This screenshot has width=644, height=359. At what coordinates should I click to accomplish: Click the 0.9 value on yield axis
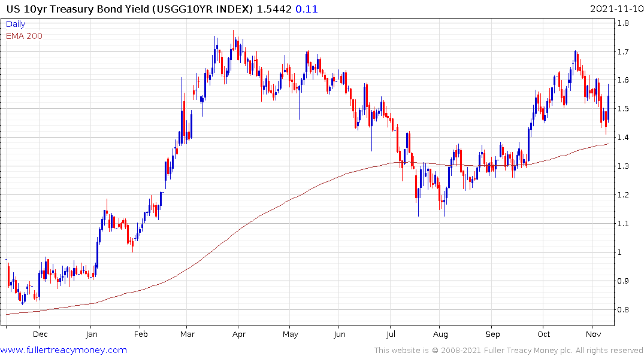pyautogui.click(x=623, y=281)
